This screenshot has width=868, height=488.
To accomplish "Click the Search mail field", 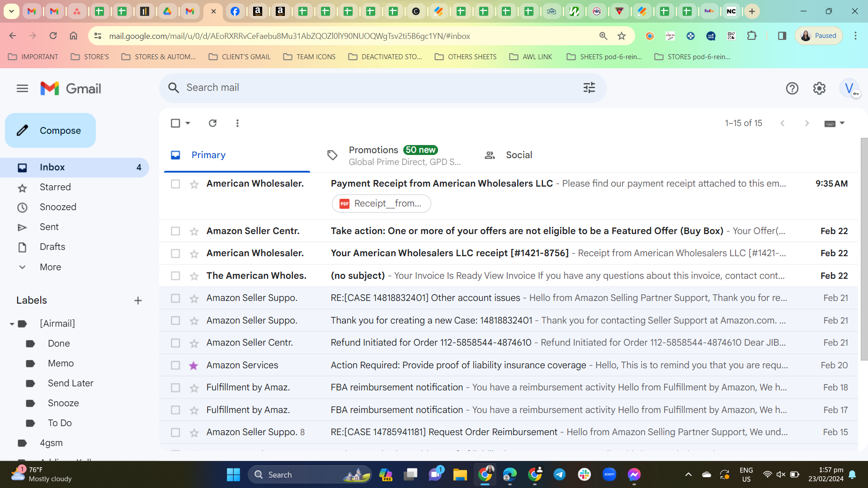I will click(382, 88).
